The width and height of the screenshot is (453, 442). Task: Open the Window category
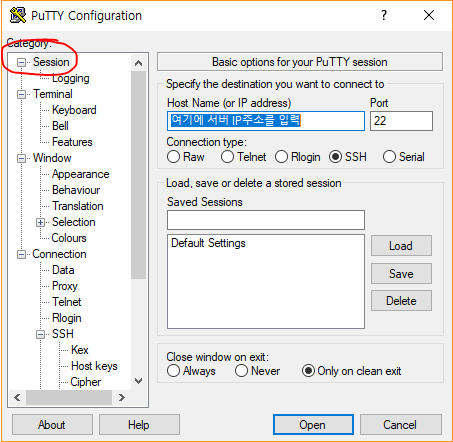pyautogui.click(x=52, y=158)
